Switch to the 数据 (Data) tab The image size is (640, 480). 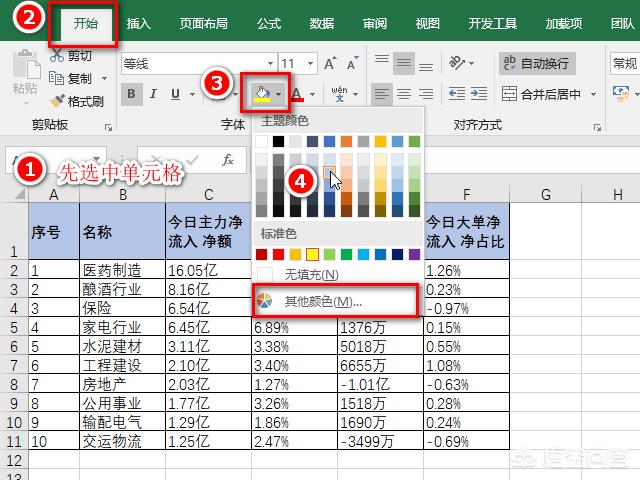(x=322, y=24)
